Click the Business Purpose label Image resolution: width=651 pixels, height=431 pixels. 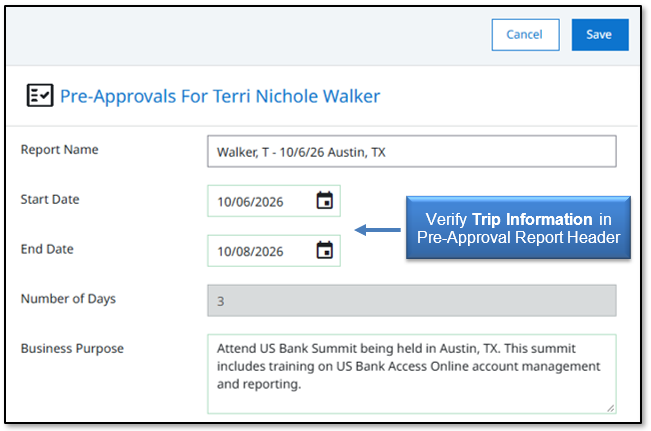tap(72, 349)
